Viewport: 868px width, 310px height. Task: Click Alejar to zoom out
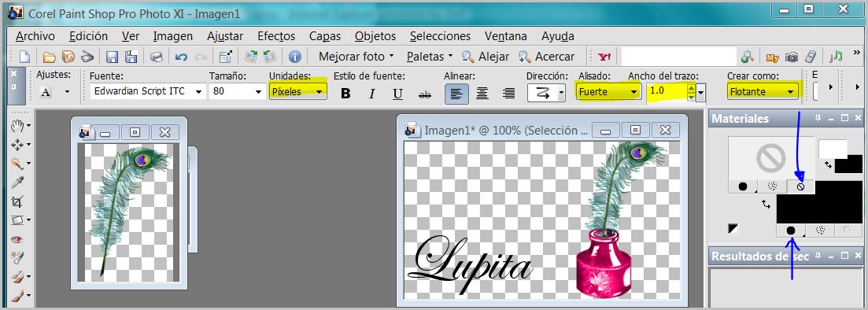pyautogui.click(x=486, y=57)
